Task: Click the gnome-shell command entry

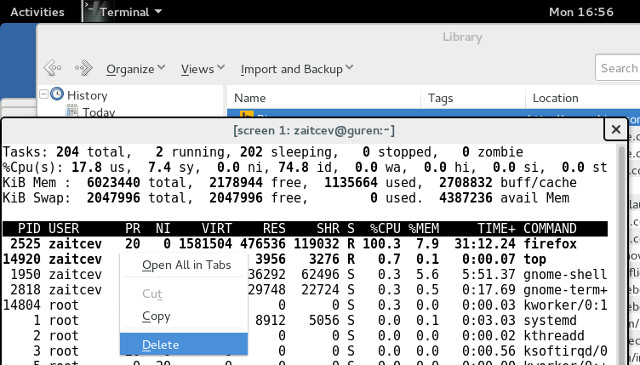Action: tap(565, 274)
